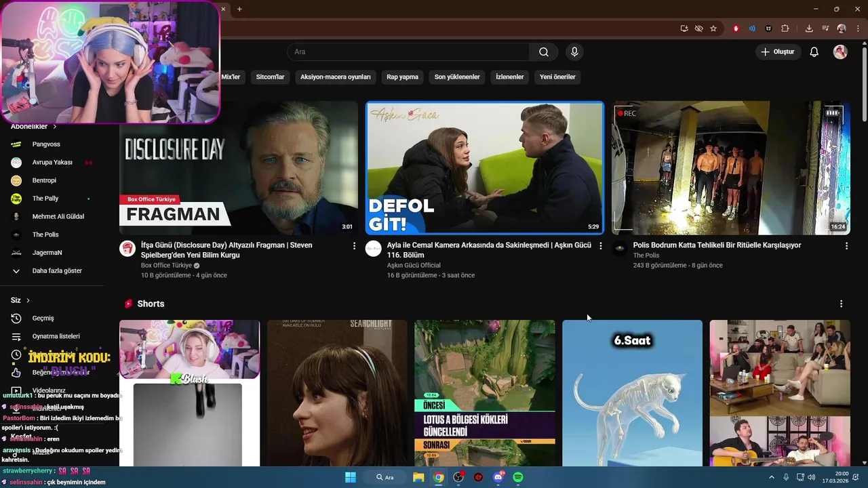Open the Shorts section three-dot menu
The width and height of the screenshot is (868, 488).
[841, 304]
